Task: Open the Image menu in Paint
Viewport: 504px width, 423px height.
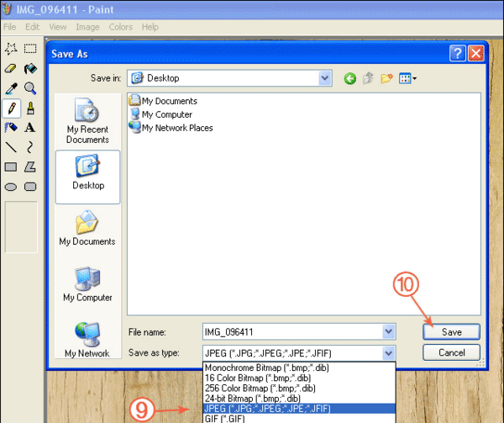Action: 87,27
